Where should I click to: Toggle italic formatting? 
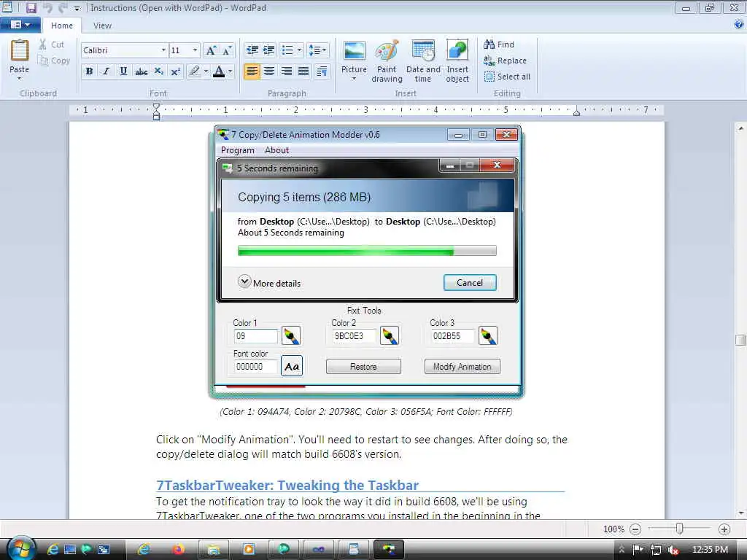click(107, 71)
